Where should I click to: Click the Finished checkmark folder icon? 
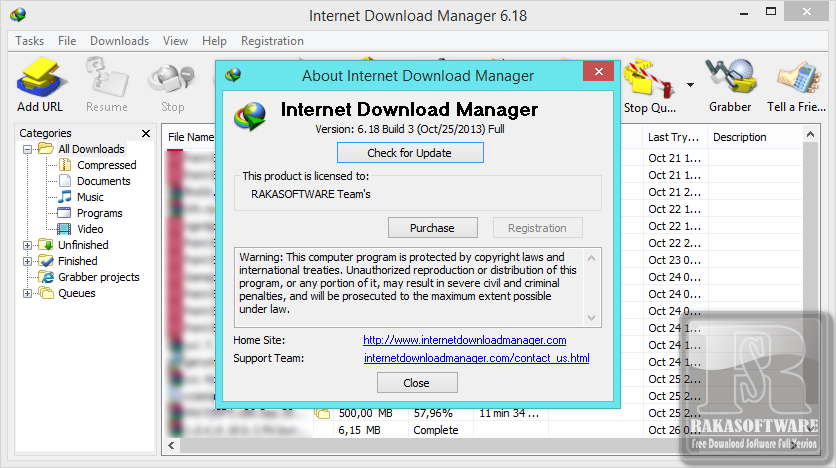(x=46, y=261)
